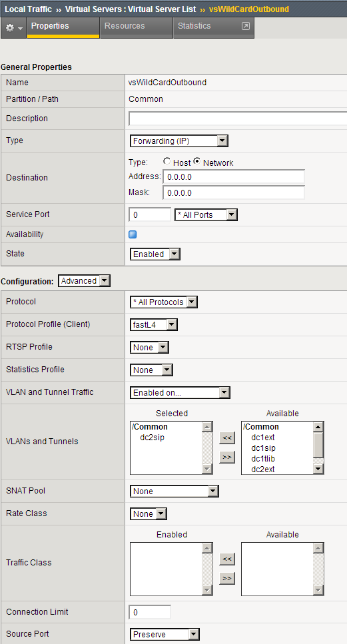Viewport: 347px width, 644px height.
Task: Click the blue Availability status icon
Action: 133,234
